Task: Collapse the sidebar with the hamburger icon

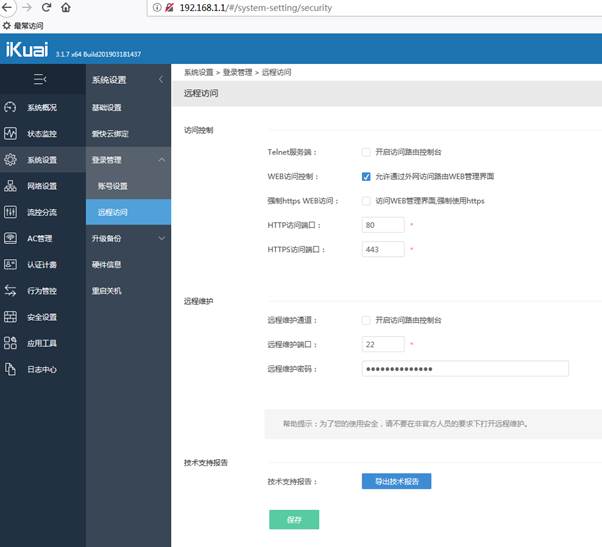Action: click(x=40, y=79)
